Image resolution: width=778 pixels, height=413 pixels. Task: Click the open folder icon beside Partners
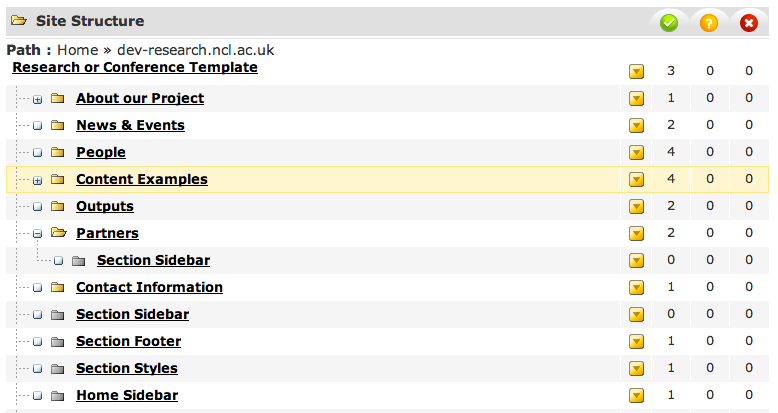pos(57,234)
